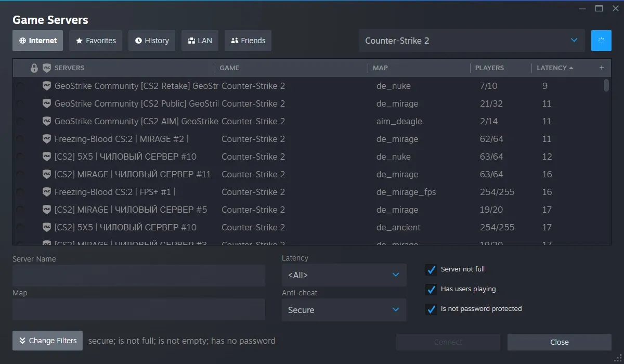
Task: Toggle the Server not full checkbox
Action: click(431, 269)
